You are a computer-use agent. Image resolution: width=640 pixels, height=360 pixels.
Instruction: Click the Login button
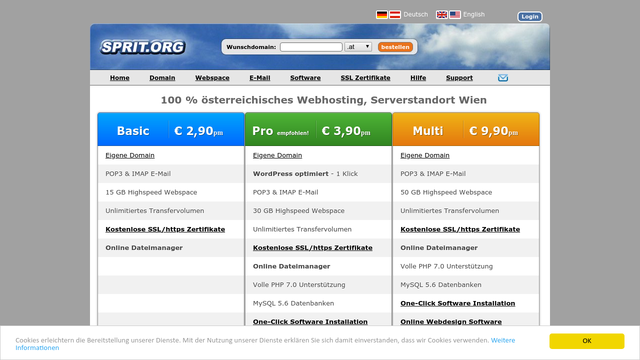(530, 16)
